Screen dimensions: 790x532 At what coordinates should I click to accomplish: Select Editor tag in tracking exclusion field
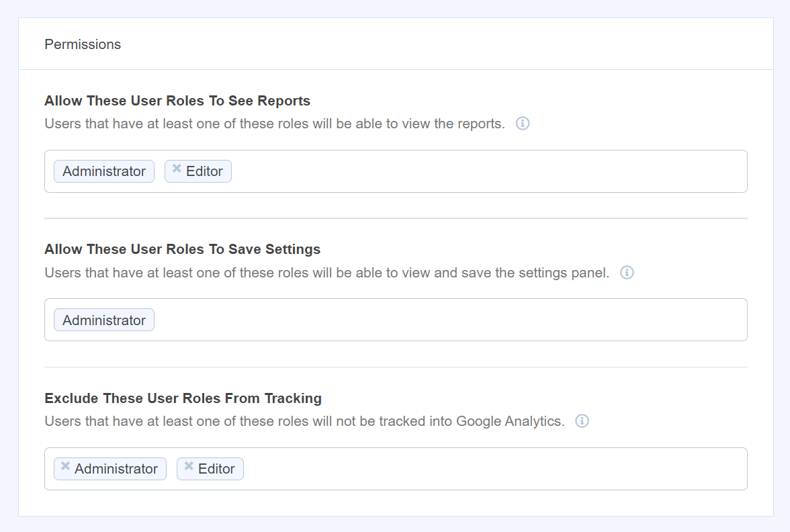(x=210, y=469)
